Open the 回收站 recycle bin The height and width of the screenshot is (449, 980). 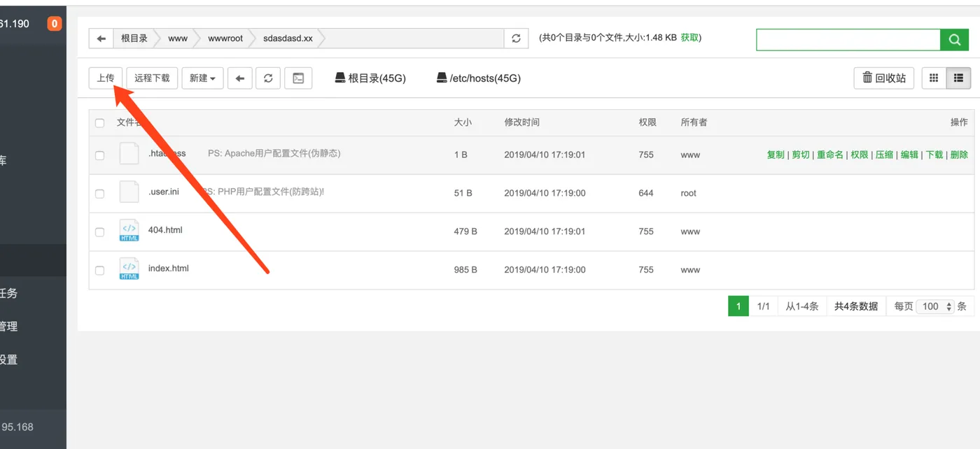pyautogui.click(x=884, y=78)
